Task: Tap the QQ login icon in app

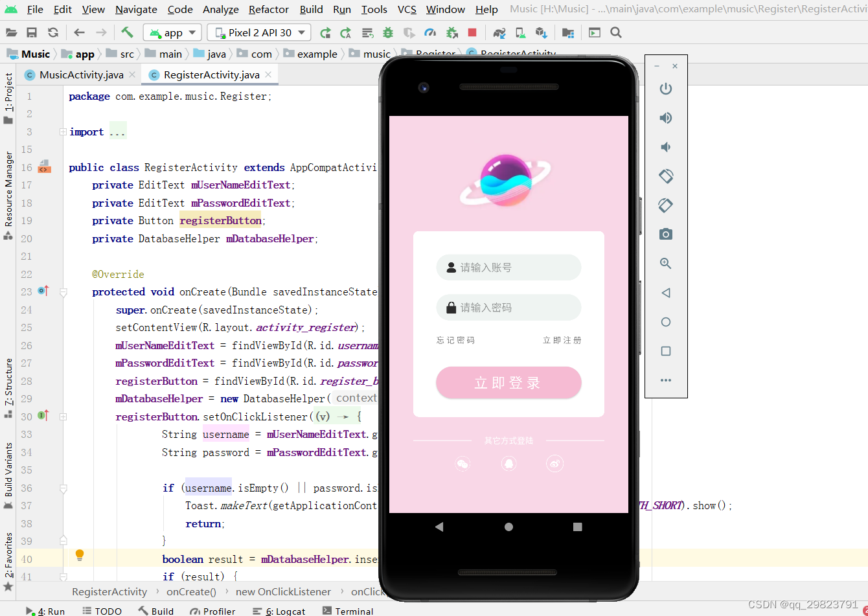Action: (x=508, y=464)
